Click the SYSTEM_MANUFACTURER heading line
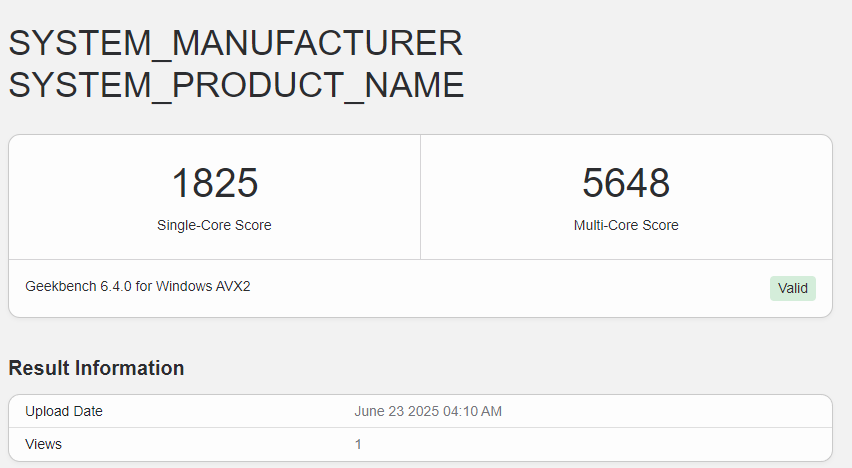Viewport: 852px width, 468px height. 236,43
